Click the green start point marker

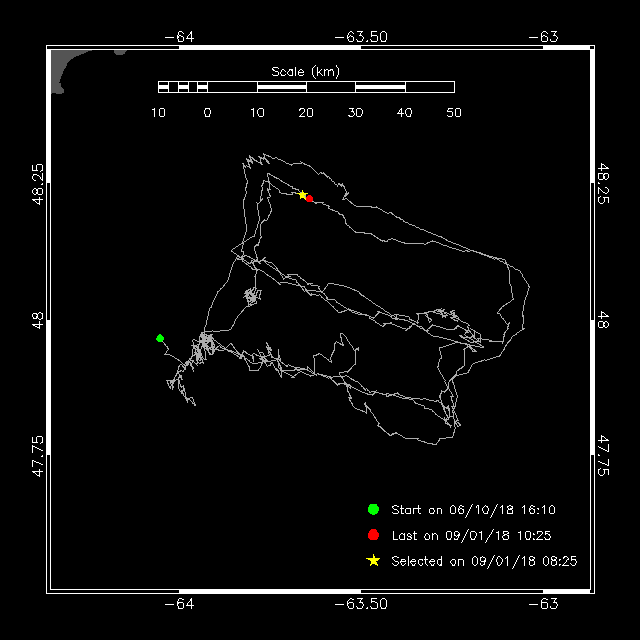coord(160,338)
